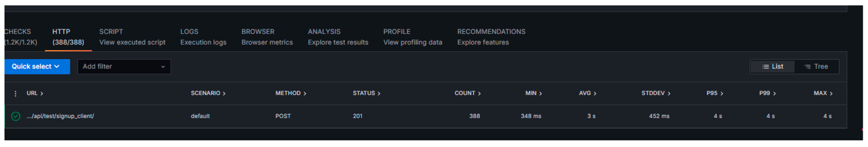The width and height of the screenshot is (868, 147).
Task: Go to the LOGS tab
Action: click(203, 37)
